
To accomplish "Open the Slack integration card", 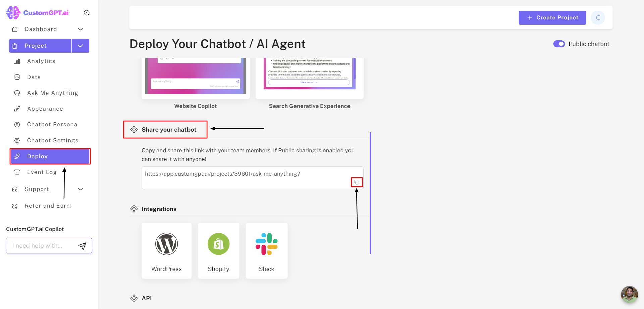I will 267,251.
